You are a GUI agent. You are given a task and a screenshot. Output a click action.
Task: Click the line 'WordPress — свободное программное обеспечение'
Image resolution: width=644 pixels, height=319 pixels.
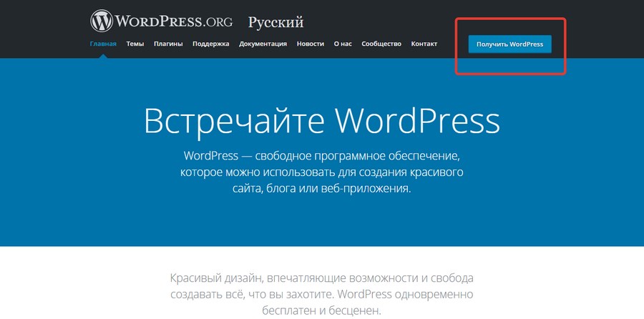[x=321, y=155]
